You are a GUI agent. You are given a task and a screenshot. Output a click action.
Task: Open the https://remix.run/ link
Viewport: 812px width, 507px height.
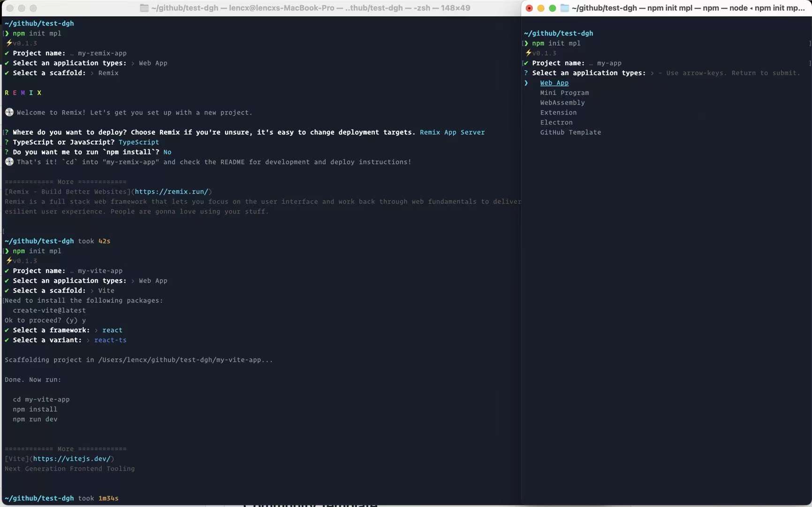[x=171, y=192]
